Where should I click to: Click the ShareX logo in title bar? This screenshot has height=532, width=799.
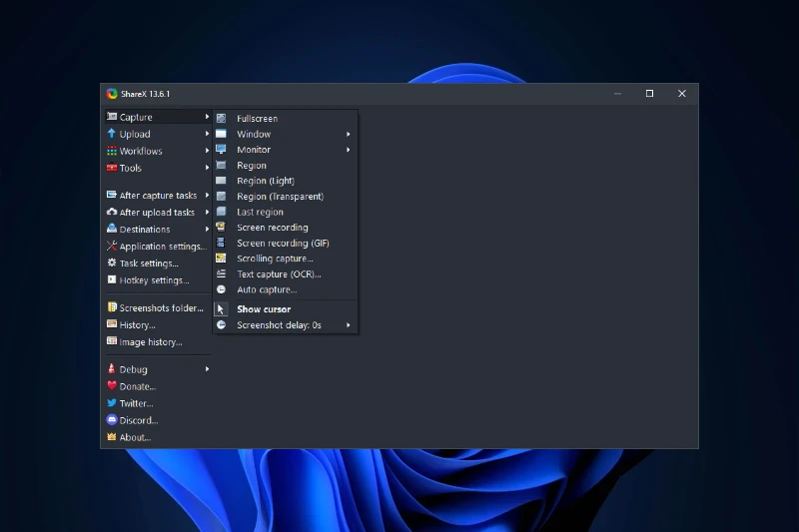[112, 94]
